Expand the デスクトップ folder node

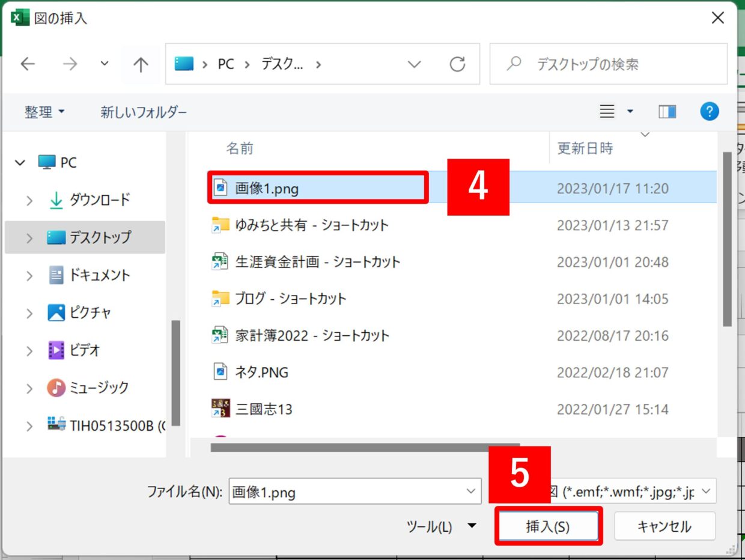pos(29,238)
